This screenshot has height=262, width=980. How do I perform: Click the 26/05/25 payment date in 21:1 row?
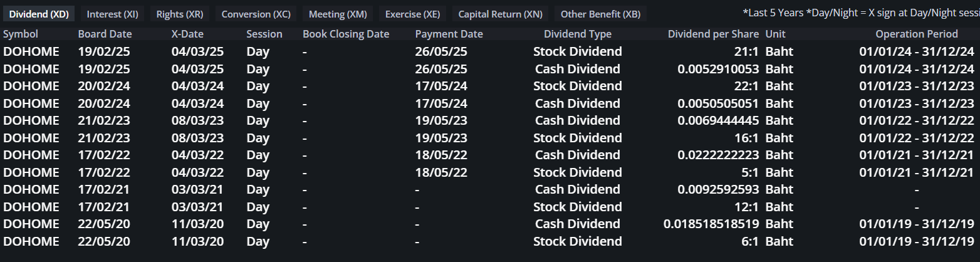pos(441,51)
